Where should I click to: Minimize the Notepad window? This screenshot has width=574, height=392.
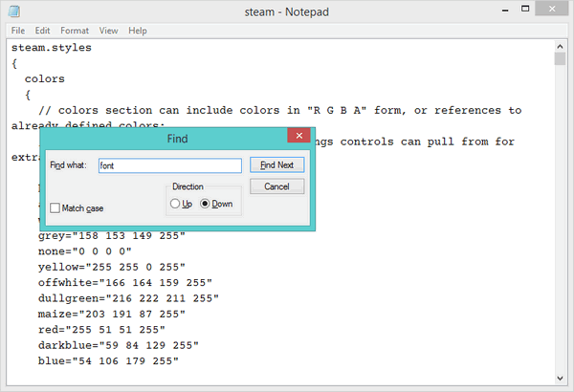(x=505, y=11)
